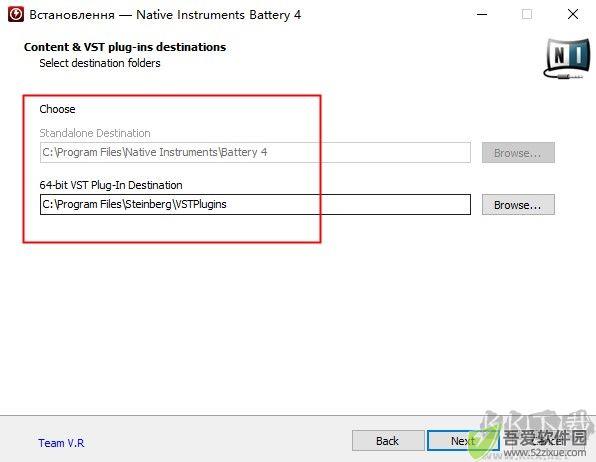
Task: Close the Battery 4 setup window
Action: pos(572,14)
